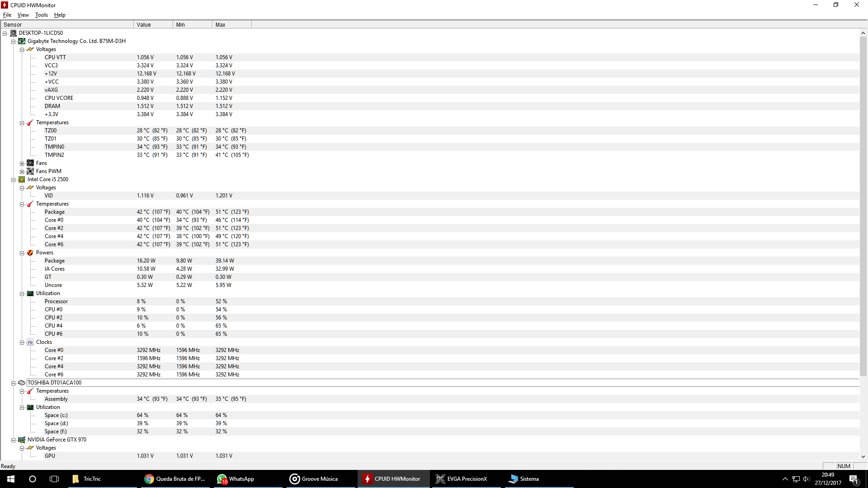
Task: Show hidden tray icons chevron
Action: pos(785,479)
